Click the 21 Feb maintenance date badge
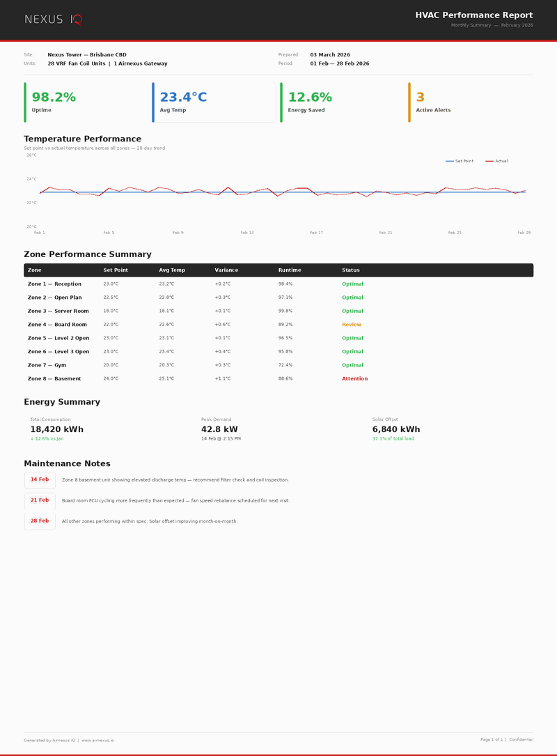 tap(39, 500)
